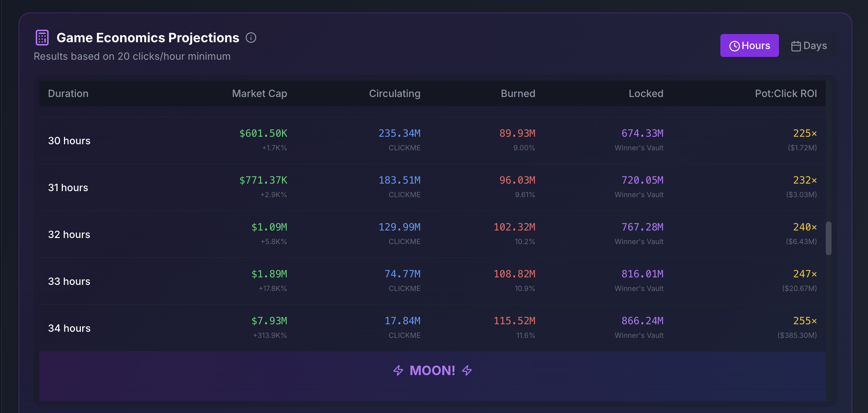868x413 pixels.
Task: Click the ($385.30M) pot amount
Action: 797,335
